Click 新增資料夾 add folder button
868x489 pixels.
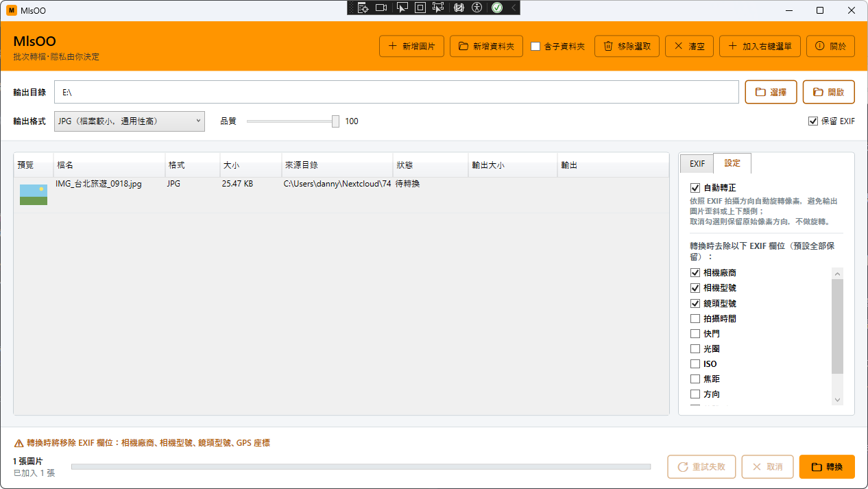487,46
